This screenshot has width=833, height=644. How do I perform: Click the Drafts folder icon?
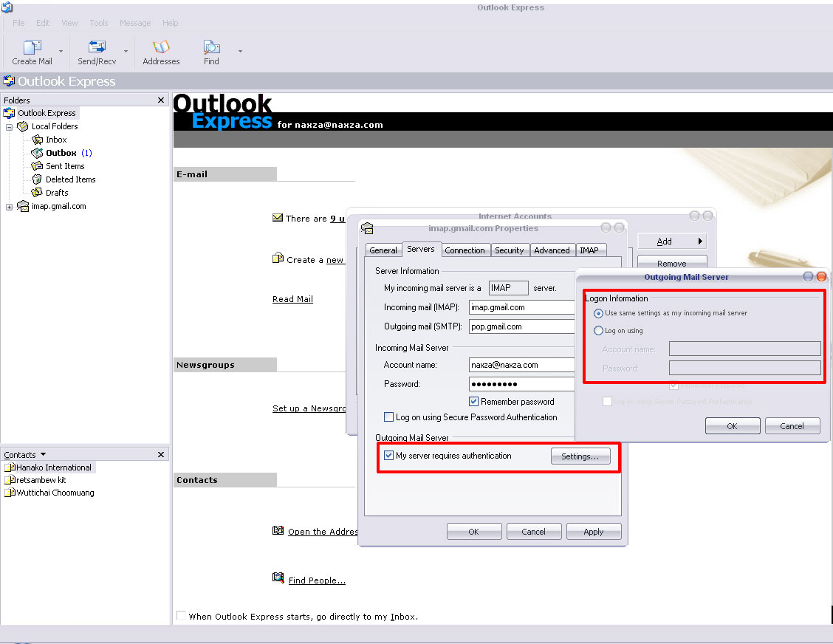click(37, 193)
